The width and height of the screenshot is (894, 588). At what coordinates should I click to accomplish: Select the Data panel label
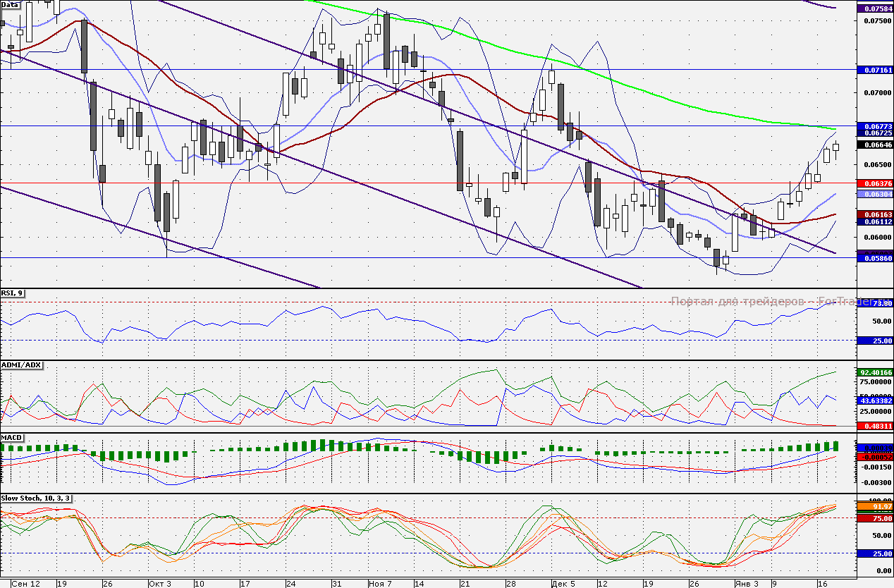[x=10, y=4]
